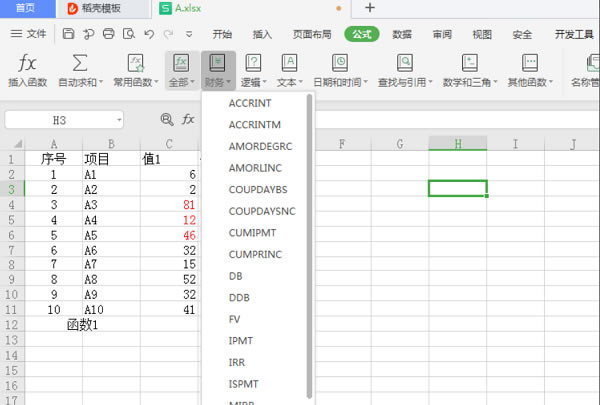The height and width of the screenshot is (405, 600).
Task: Choose AMORLINC from the function list
Action: 255,168
